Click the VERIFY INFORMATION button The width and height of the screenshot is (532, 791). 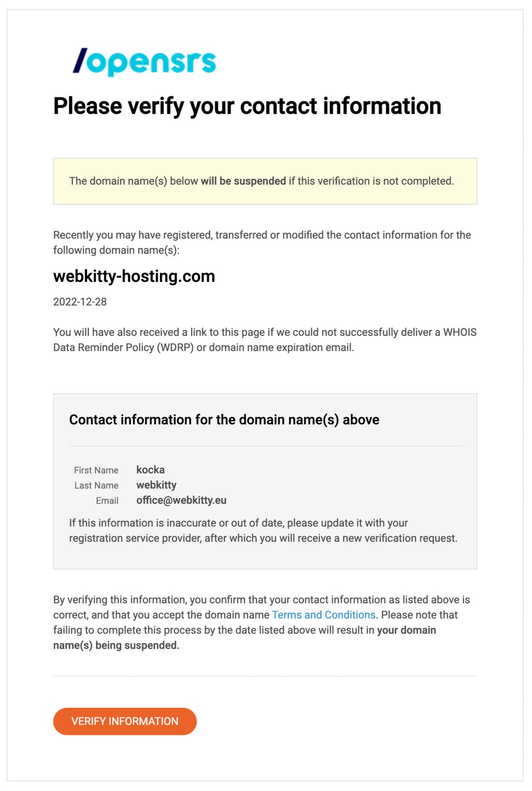pos(125,721)
